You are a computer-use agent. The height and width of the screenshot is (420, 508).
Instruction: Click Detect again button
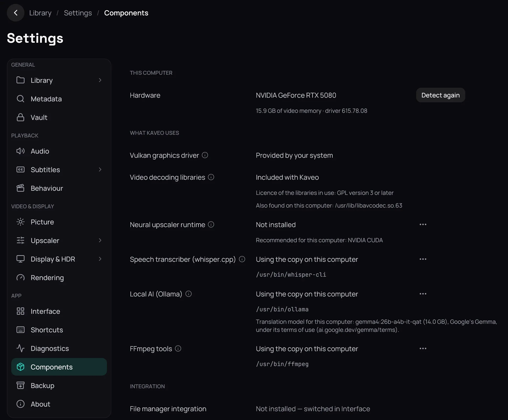pyautogui.click(x=441, y=95)
